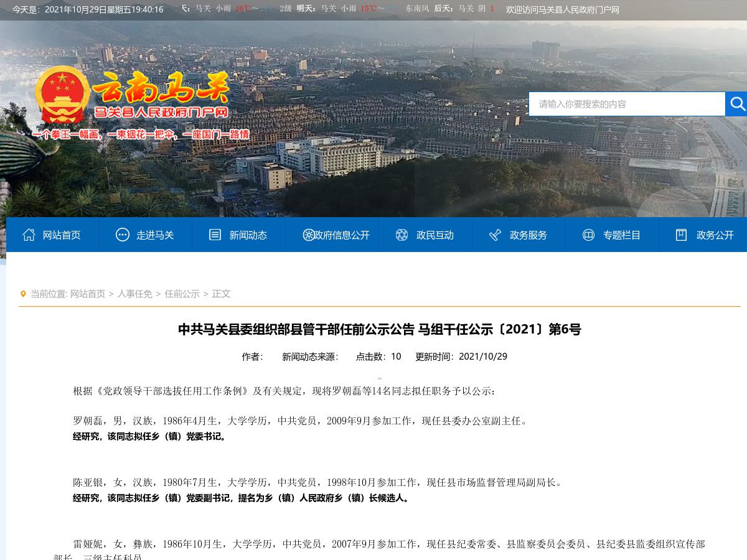Image resolution: width=747 pixels, height=560 pixels.
Task: Go to 网站首页 via breadcrumb
Action: coord(88,294)
